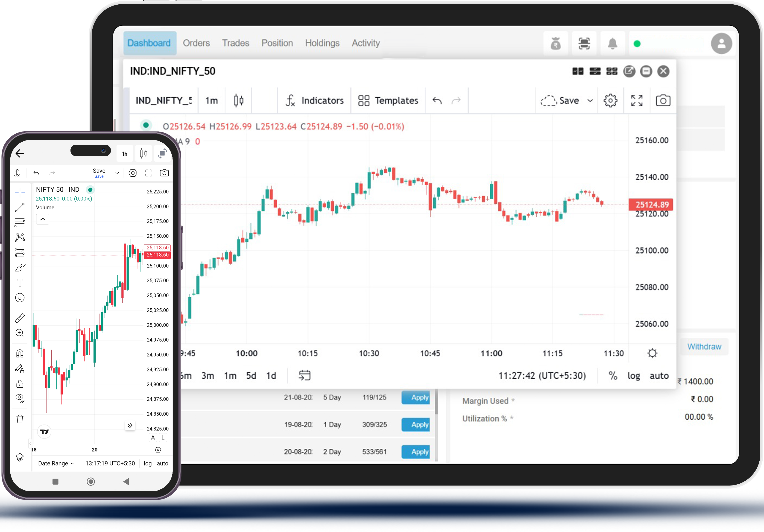Delete drawings with the phone trash icon

(x=20, y=419)
